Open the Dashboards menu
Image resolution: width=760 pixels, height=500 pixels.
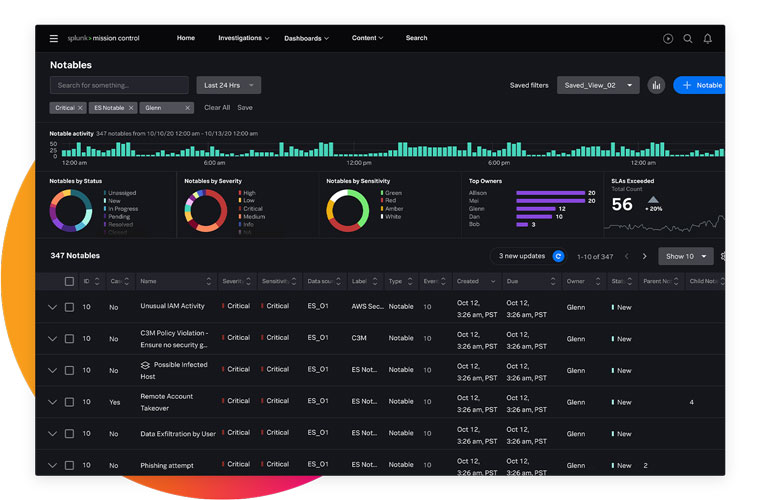306,38
